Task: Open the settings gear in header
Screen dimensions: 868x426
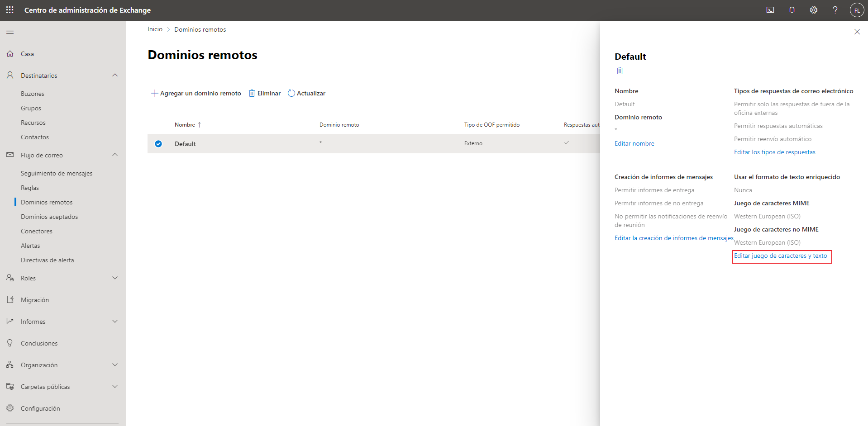Action: (x=814, y=10)
